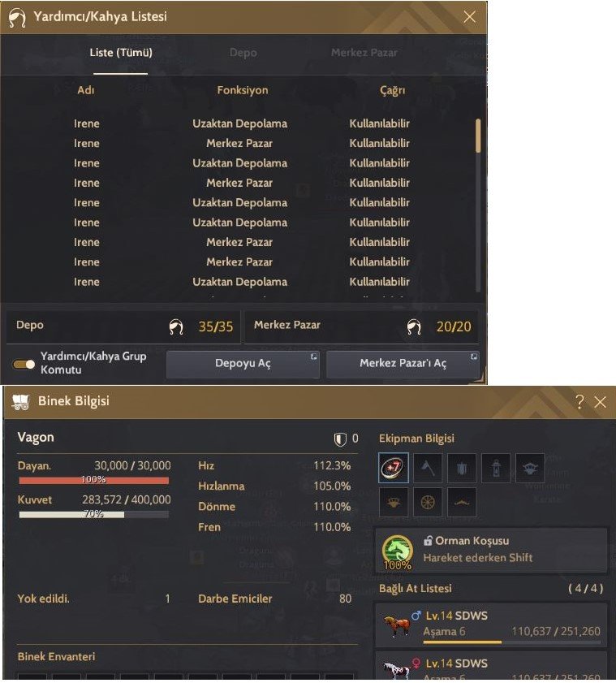Switch to the Depo tab
This screenshot has width=616, height=683.
[x=243, y=53]
